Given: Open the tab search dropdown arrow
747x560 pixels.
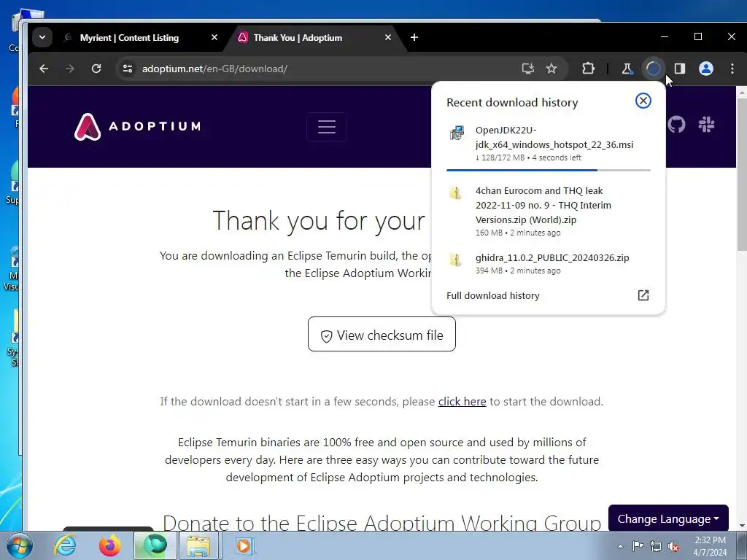Looking at the screenshot, I should [42, 38].
